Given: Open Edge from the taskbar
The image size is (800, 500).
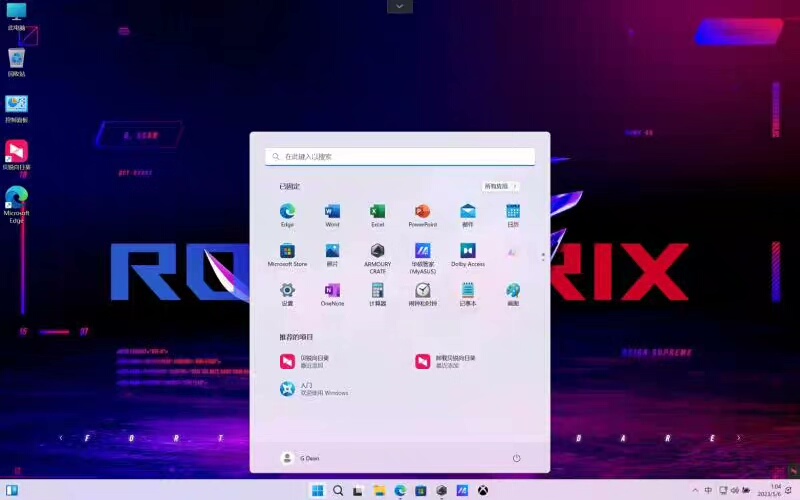Looking at the screenshot, I should pos(400,490).
